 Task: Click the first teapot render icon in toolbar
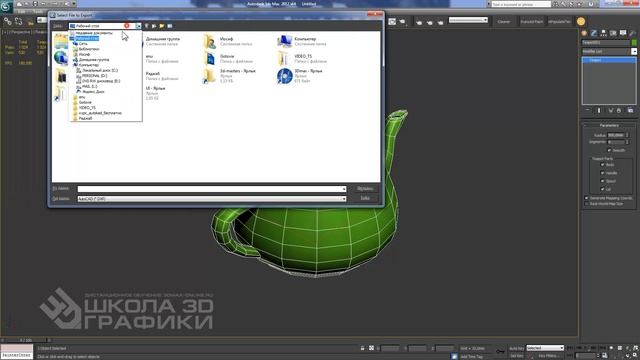pos(419,22)
